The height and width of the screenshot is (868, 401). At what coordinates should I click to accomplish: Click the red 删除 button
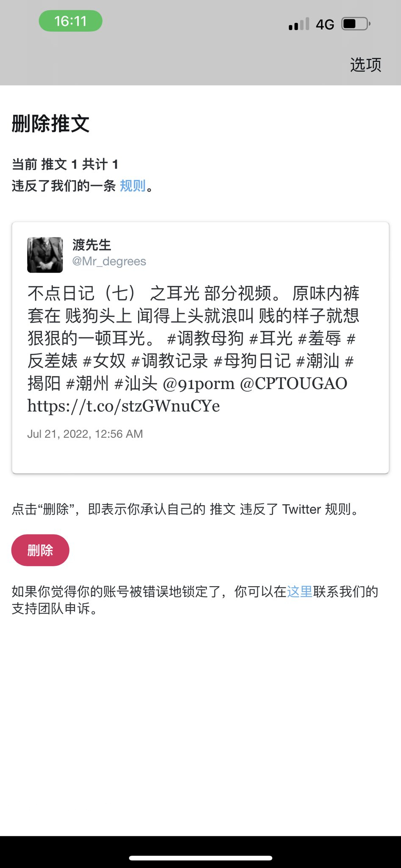[x=40, y=550]
